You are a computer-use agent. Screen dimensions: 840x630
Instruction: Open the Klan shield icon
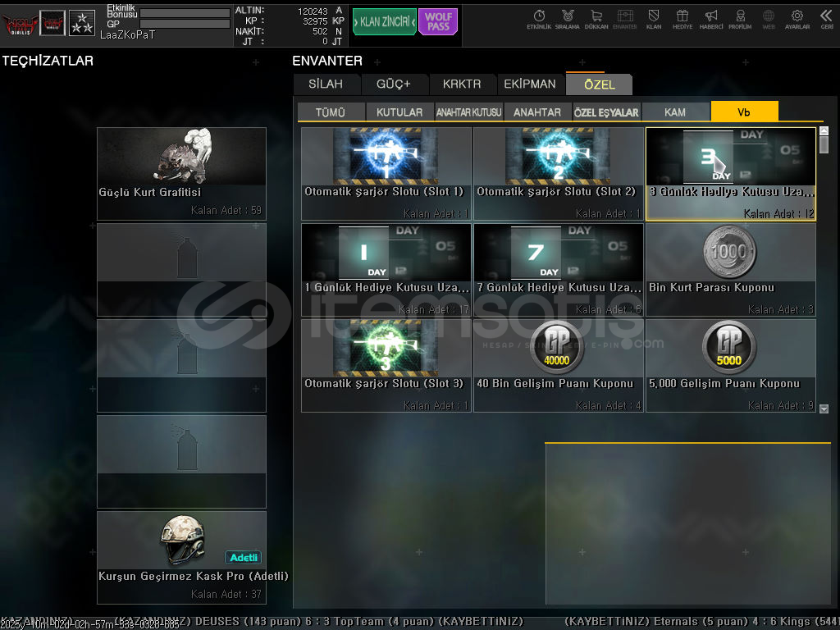(x=654, y=20)
